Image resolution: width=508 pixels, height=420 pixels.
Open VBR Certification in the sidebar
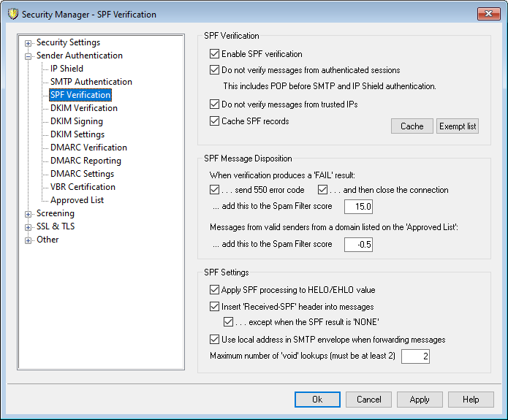point(83,187)
